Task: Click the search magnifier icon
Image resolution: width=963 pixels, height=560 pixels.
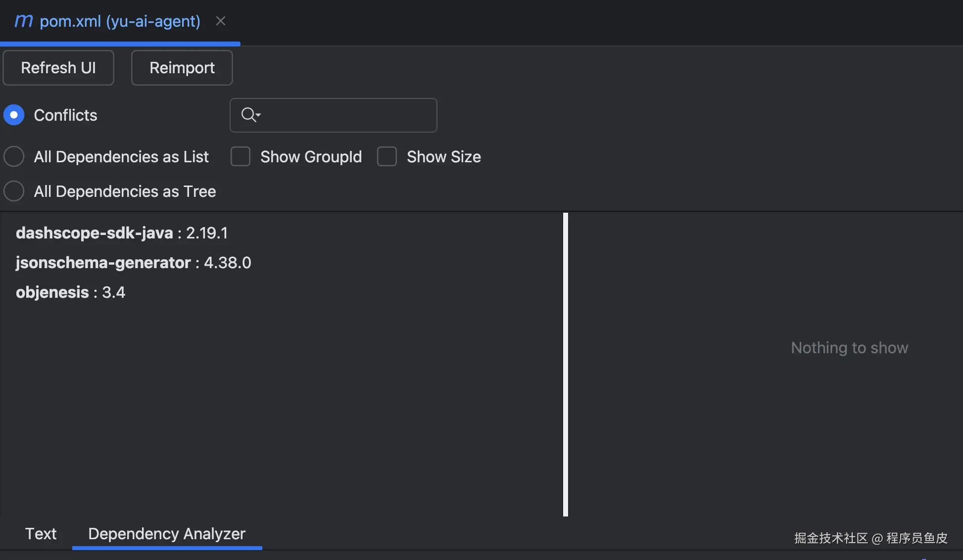Action: click(248, 115)
